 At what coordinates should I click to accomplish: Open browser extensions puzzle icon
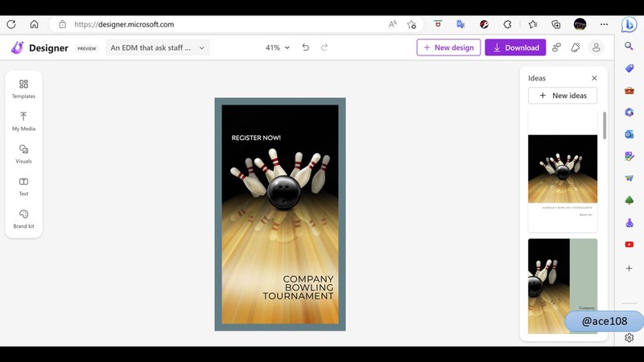[507, 24]
